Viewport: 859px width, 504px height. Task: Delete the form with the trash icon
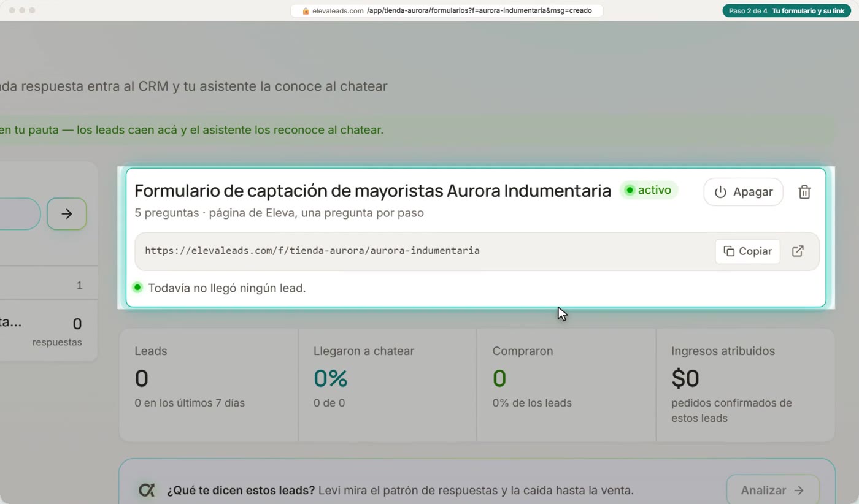804,192
